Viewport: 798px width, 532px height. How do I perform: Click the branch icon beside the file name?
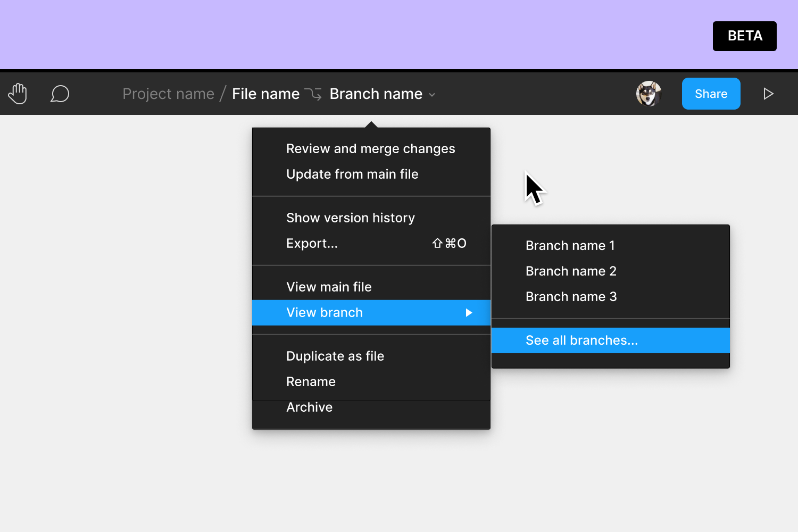coord(314,94)
